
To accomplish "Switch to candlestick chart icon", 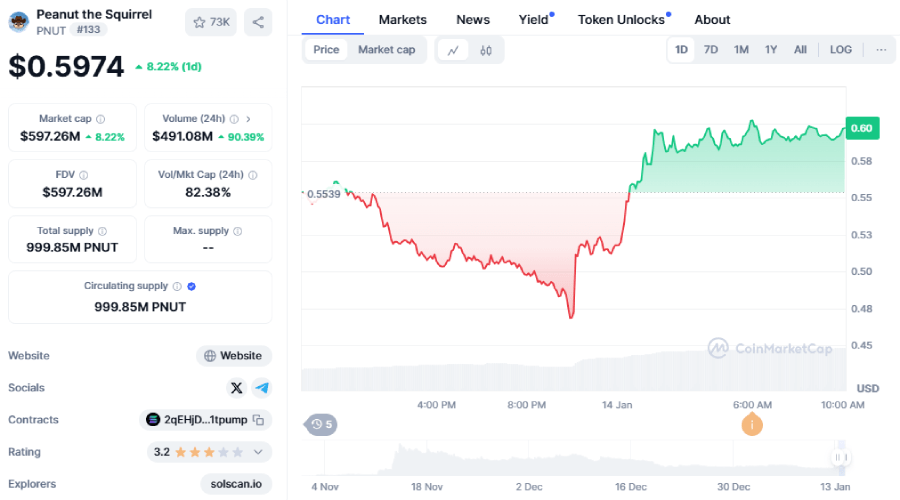I will pyautogui.click(x=486, y=50).
